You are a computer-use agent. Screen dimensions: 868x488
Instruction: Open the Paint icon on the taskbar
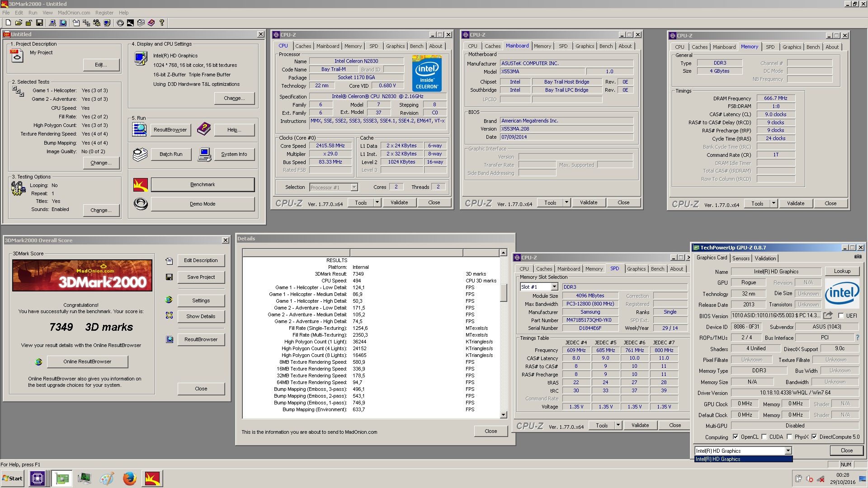pos(106,479)
